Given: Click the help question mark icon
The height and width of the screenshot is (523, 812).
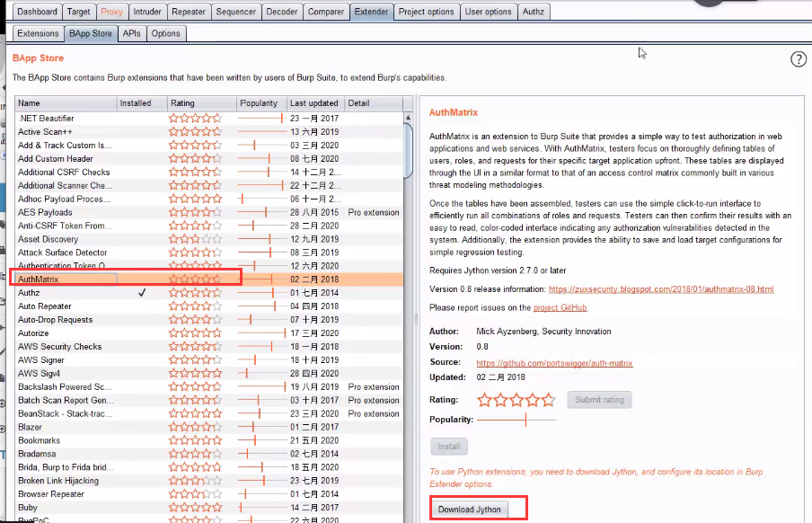Looking at the screenshot, I should [x=799, y=59].
